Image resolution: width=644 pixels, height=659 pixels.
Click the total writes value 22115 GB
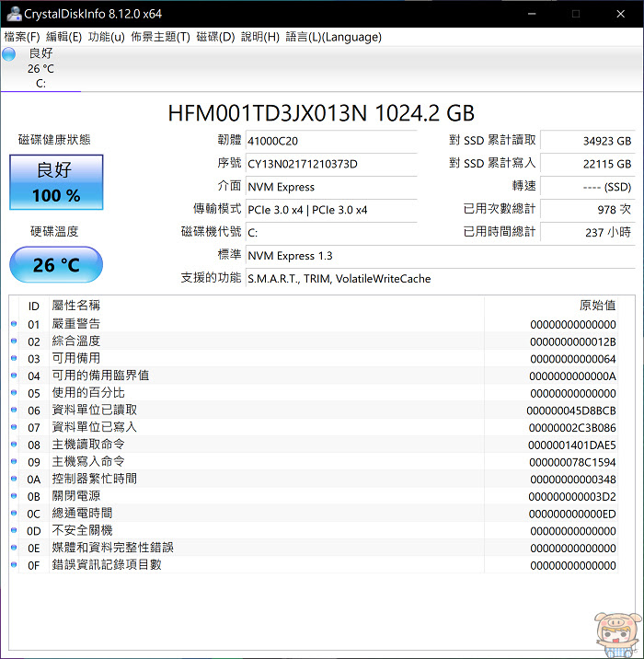point(587,164)
